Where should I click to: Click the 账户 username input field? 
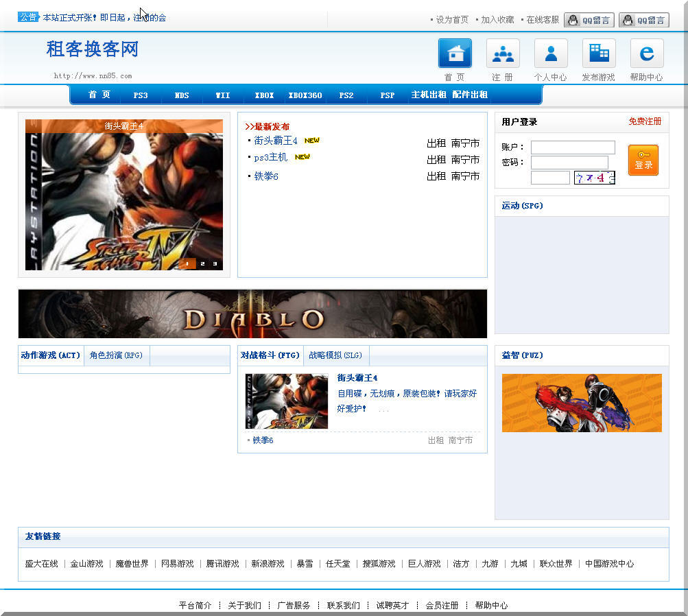tap(573, 147)
